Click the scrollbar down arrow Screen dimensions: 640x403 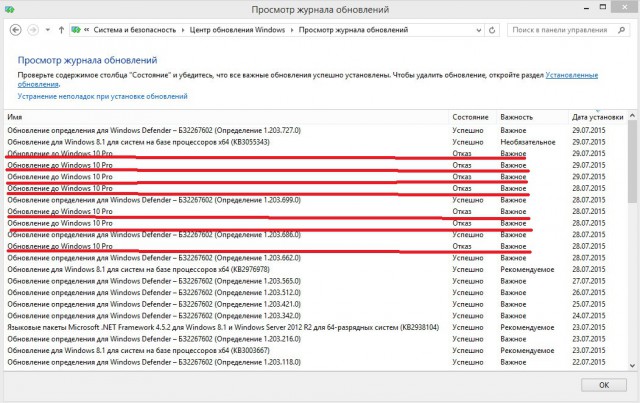tap(632, 365)
